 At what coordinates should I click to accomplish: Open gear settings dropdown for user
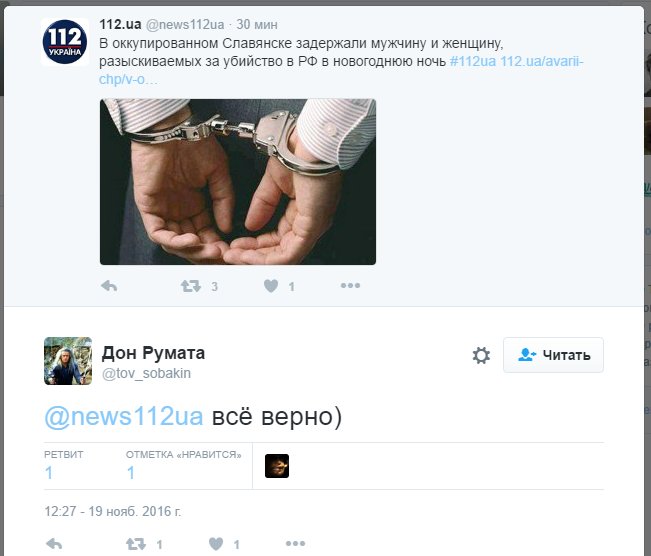[481, 355]
